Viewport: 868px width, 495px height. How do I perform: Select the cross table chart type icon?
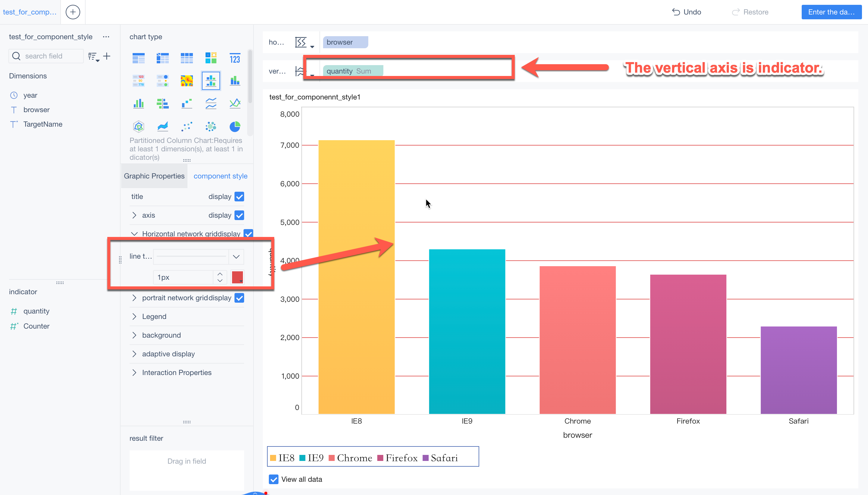tap(162, 58)
